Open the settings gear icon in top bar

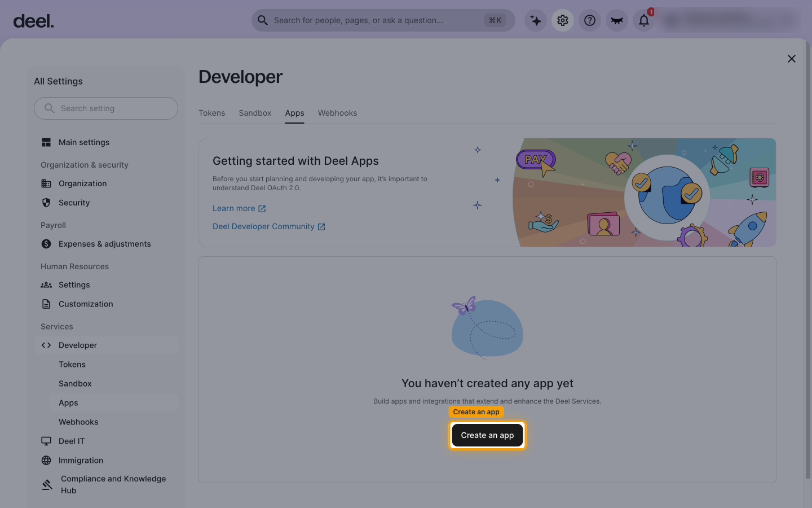point(563,20)
